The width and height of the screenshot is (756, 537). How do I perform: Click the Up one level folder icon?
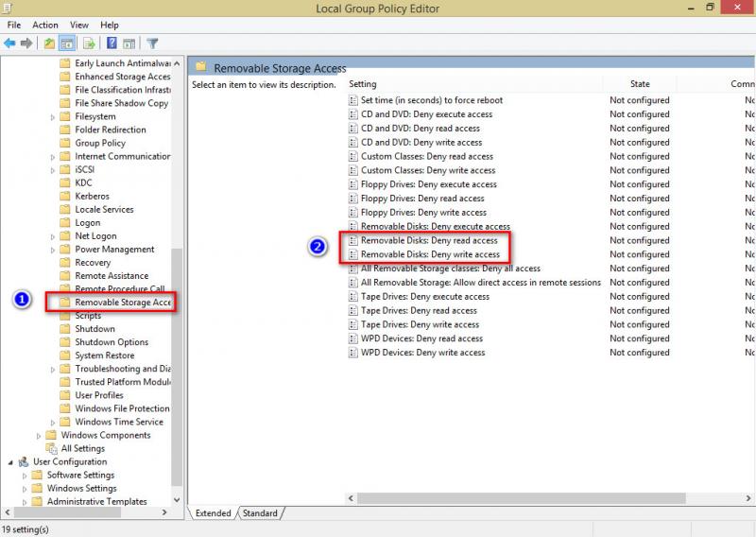(x=49, y=43)
